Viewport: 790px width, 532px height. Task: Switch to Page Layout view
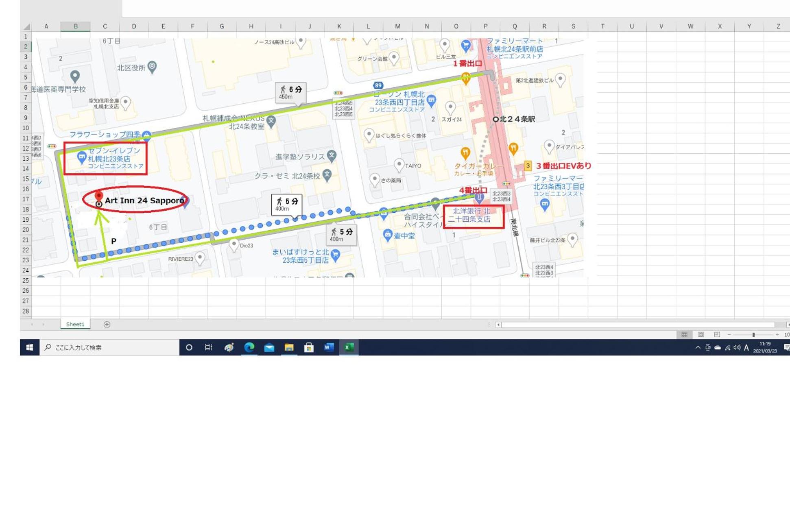[701, 334]
